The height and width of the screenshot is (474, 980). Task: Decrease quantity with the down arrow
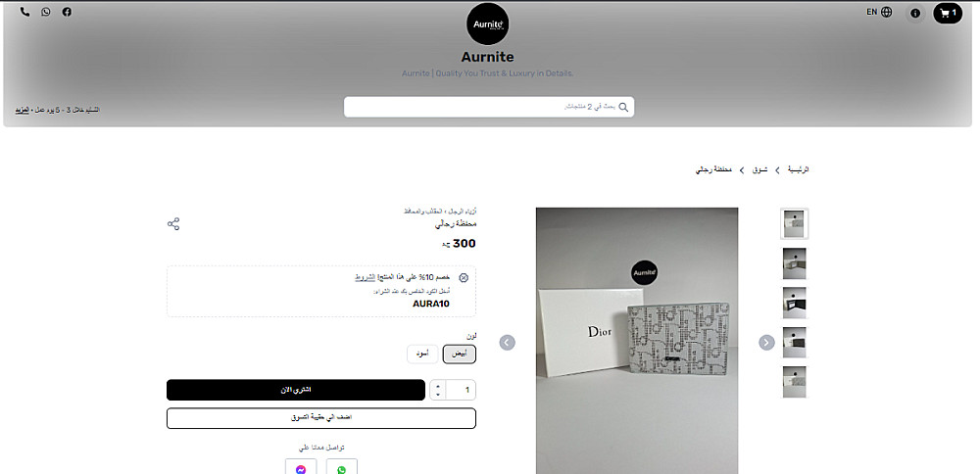coord(438,395)
